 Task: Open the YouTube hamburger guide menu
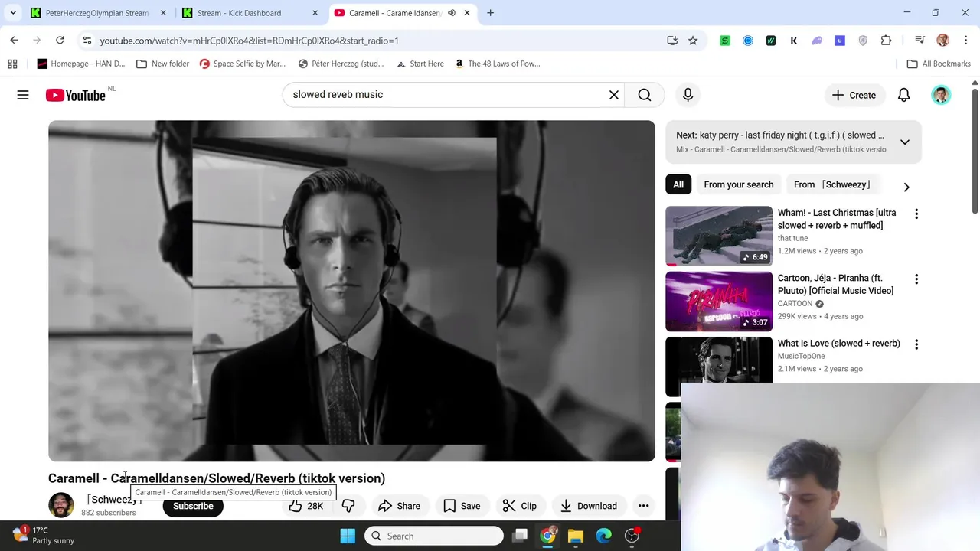[23, 95]
